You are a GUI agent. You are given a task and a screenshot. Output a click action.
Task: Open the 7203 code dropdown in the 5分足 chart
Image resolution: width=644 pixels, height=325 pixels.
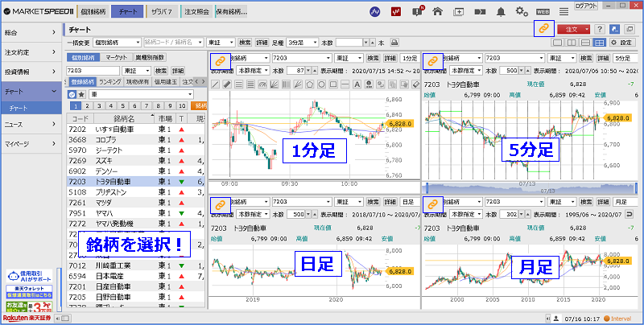click(x=514, y=58)
